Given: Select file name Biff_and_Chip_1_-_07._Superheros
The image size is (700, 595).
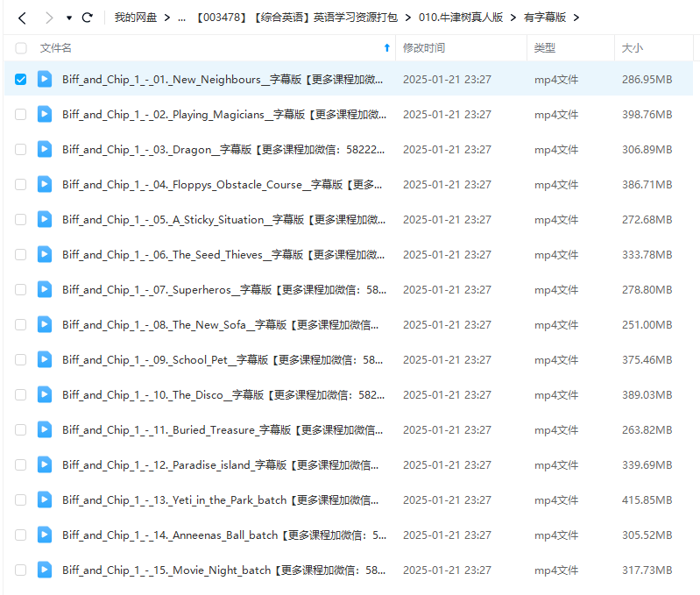Looking at the screenshot, I should 224,290.
